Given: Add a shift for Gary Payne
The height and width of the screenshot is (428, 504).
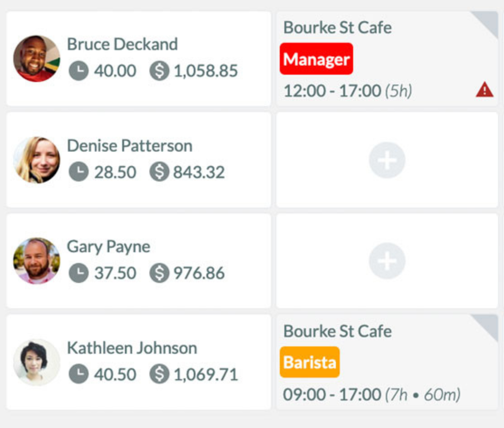Looking at the screenshot, I should (x=387, y=261).
